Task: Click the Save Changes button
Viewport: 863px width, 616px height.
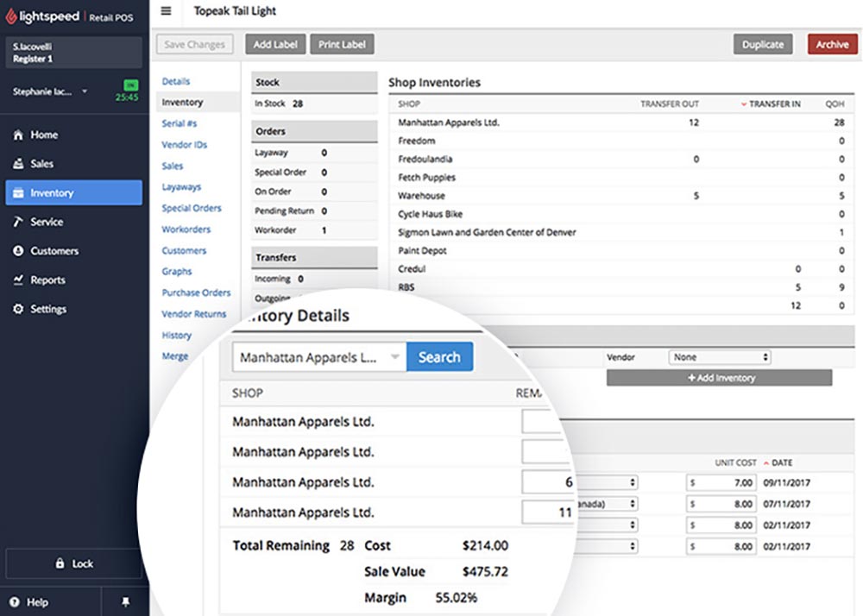Action: pyautogui.click(x=195, y=45)
